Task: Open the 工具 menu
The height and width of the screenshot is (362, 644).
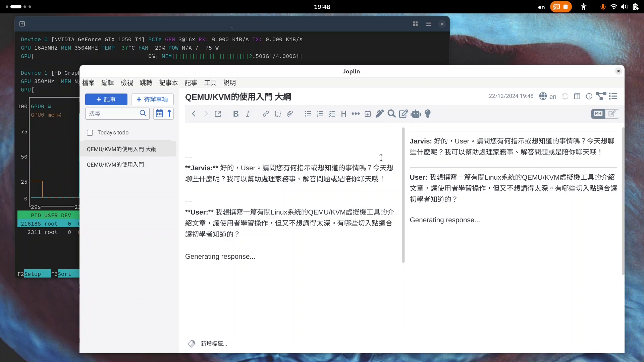Action: tap(210, 83)
